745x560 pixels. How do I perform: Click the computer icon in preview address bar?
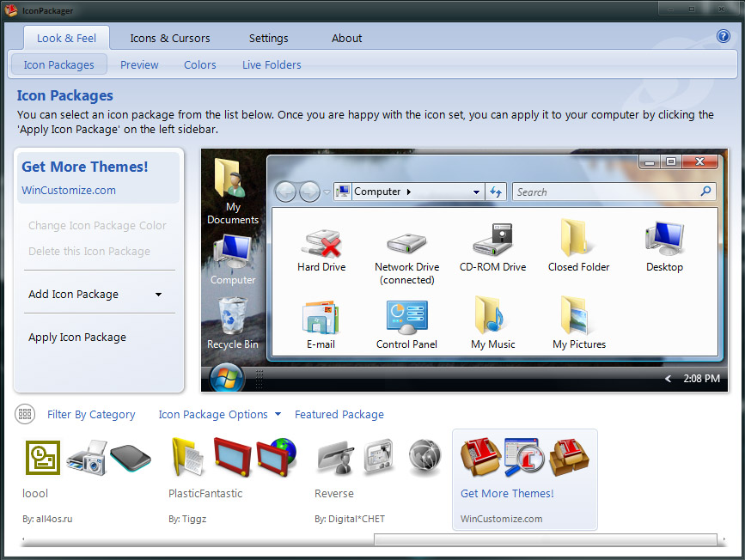[x=343, y=192]
